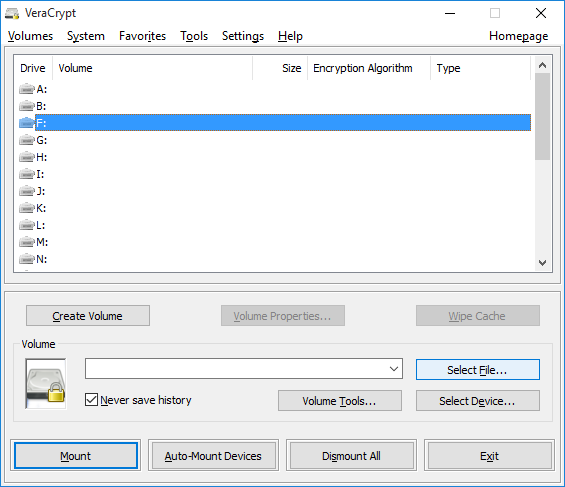The height and width of the screenshot is (487, 565).
Task: Click inside the volume path input field
Action: 236,368
